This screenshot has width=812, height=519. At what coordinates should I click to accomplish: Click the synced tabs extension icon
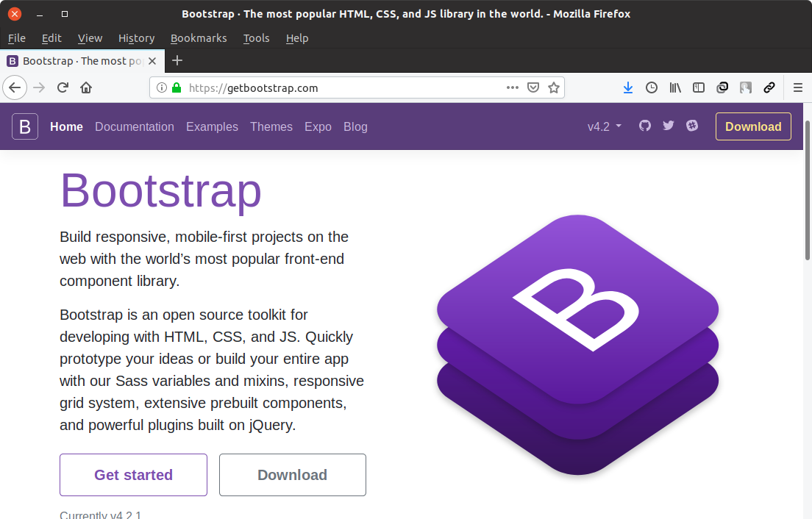coord(722,87)
